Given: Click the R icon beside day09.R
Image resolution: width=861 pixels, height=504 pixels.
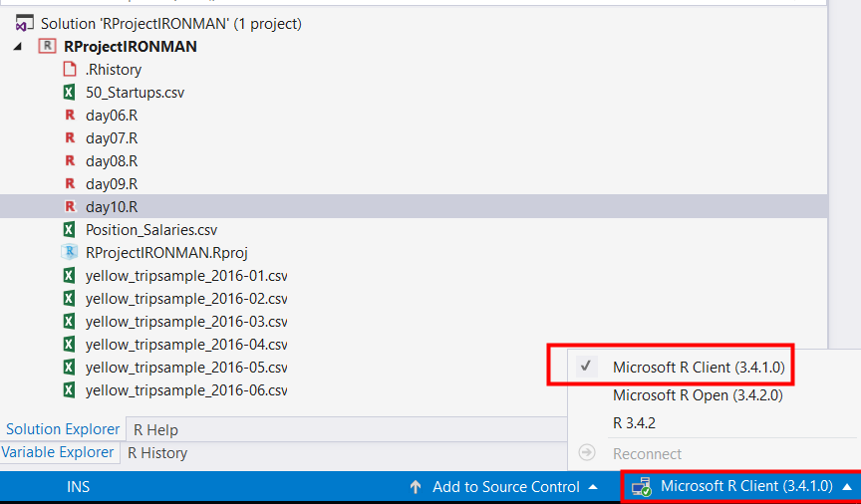Looking at the screenshot, I should coord(70,184).
